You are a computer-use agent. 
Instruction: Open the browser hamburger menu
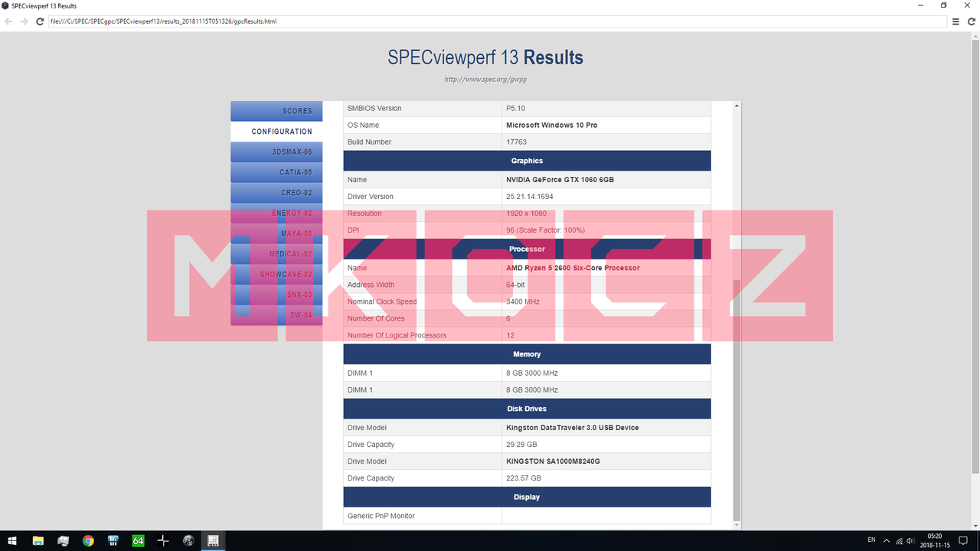coord(955,21)
